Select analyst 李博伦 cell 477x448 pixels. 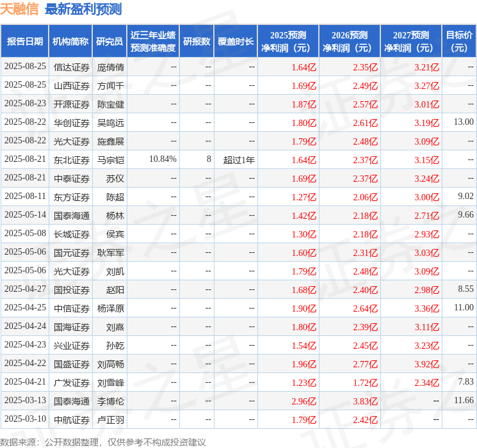click(111, 401)
